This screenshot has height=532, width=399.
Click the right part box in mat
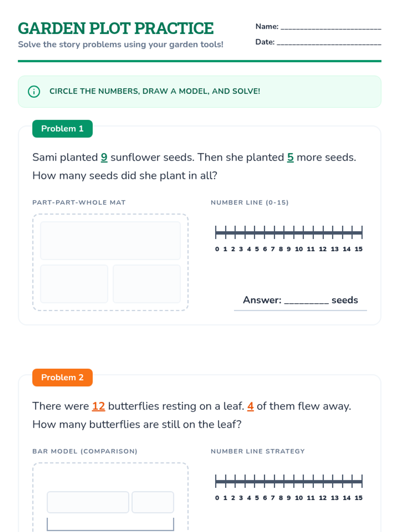coord(147,284)
